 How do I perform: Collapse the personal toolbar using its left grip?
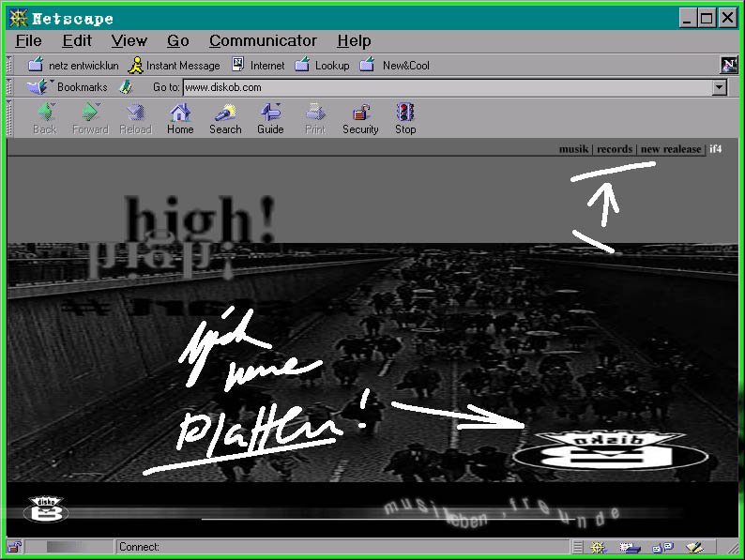coord(10,66)
